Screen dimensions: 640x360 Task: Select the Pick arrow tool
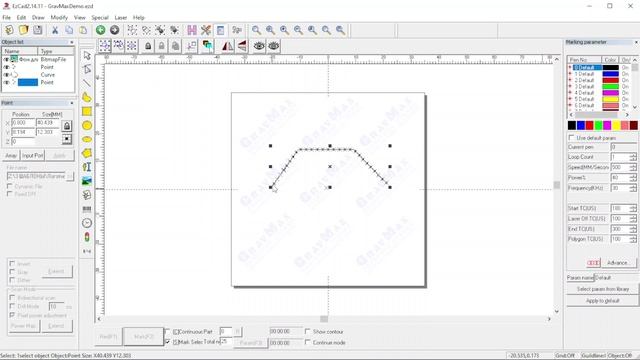coord(87,55)
